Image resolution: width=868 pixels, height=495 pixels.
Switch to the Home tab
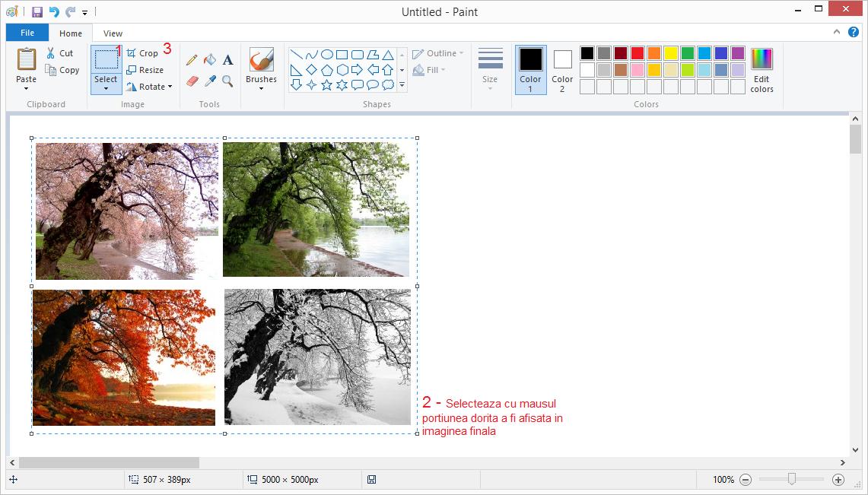pyautogui.click(x=71, y=33)
